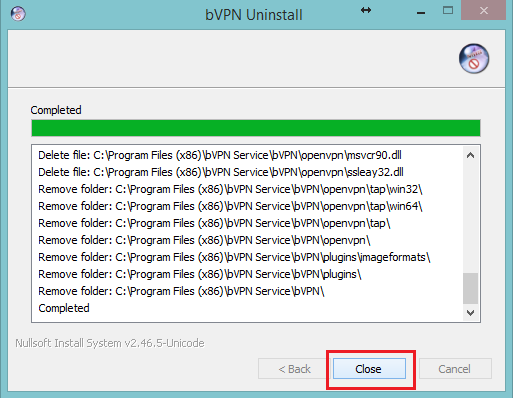Image resolution: width=513 pixels, height=399 pixels.
Task: Select log line deleting ssleay32.dll
Action: pos(221,172)
